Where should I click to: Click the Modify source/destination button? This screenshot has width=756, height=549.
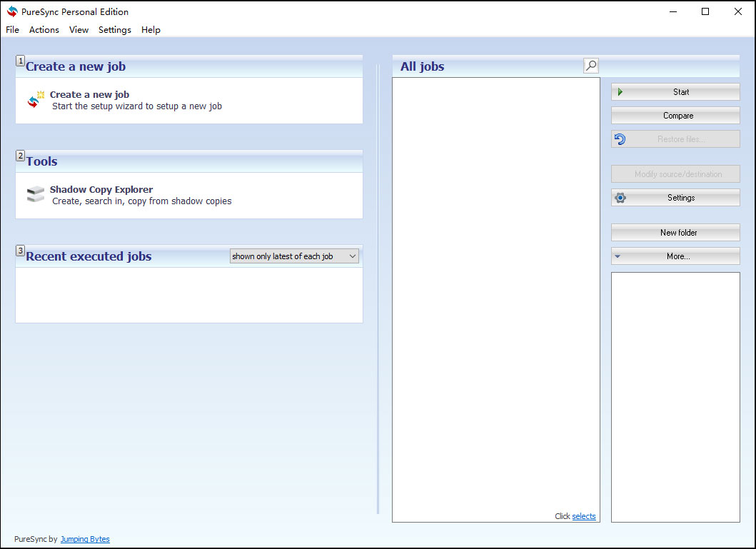(675, 174)
